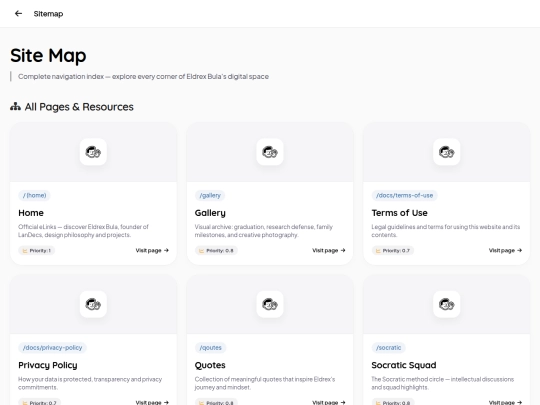Click the Gallery card description text
Image resolution: width=540 pixels, height=405 pixels.
[x=264, y=231]
